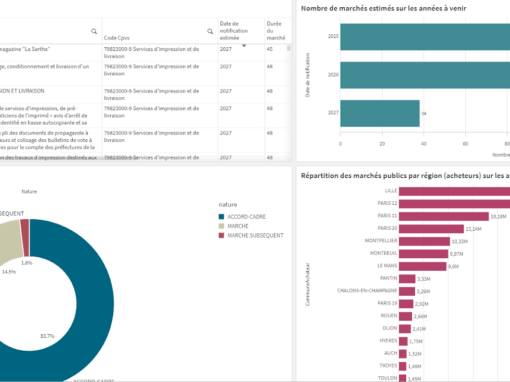This screenshot has height=382, width=510.
Task: Select the DIJON bar in region chart
Action: pyautogui.click(x=405, y=329)
